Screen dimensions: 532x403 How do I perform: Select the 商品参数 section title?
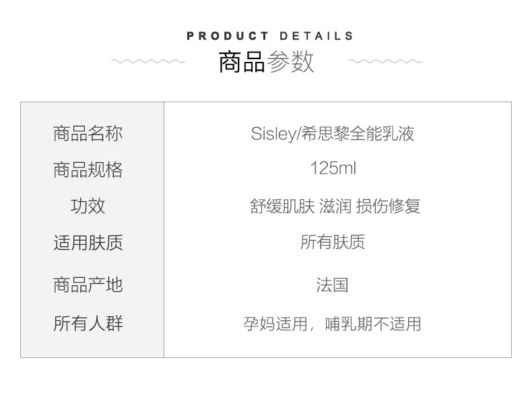click(x=266, y=62)
